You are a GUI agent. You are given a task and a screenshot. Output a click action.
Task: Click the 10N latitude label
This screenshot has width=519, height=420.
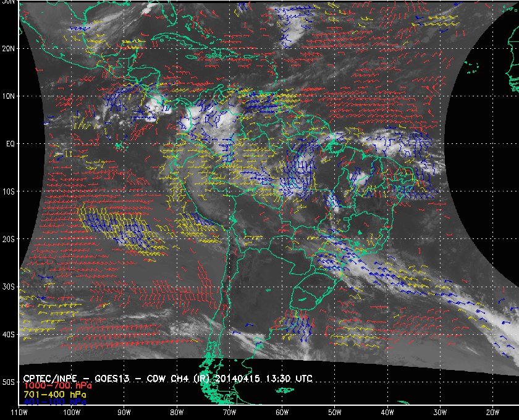coord(8,96)
